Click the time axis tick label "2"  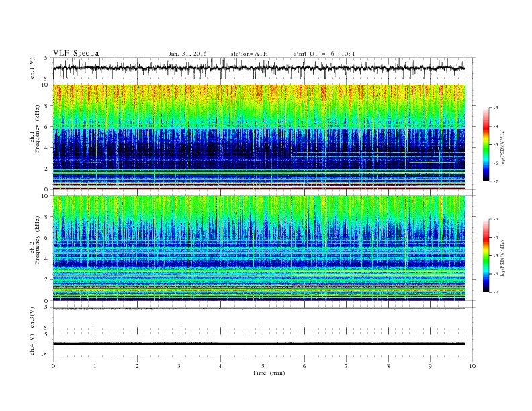pyautogui.click(x=137, y=366)
